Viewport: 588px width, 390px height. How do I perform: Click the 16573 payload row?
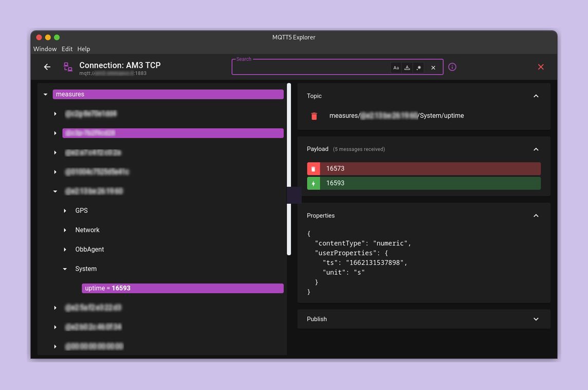click(x=424, y=169)
